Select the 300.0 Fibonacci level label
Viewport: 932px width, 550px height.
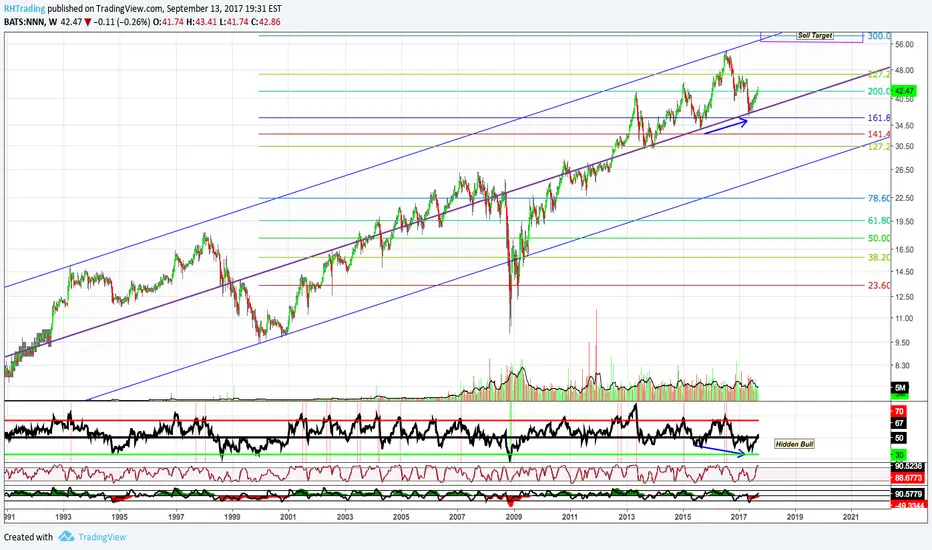[x=879, y=36]
